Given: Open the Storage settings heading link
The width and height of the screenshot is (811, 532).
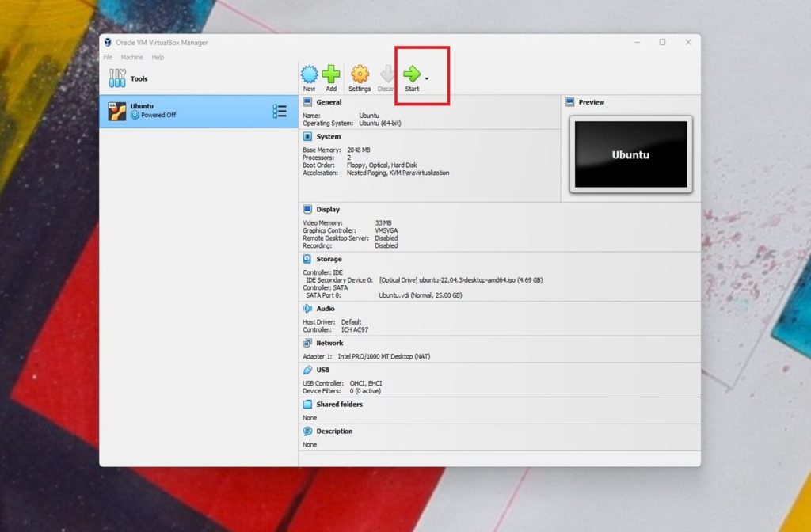Looking at the screenshot, I should pyautogui.click(x=329, y=260).
